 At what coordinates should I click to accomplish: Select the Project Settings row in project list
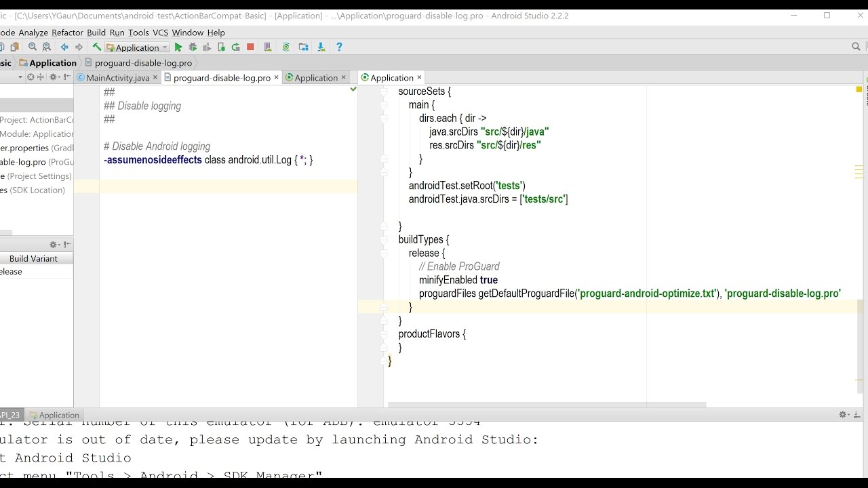point(37,176)
